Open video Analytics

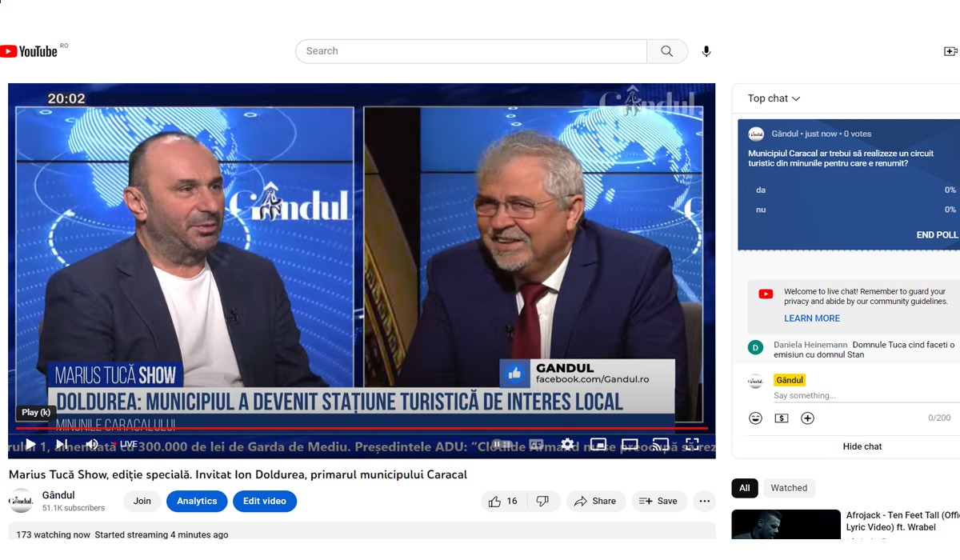197,502
